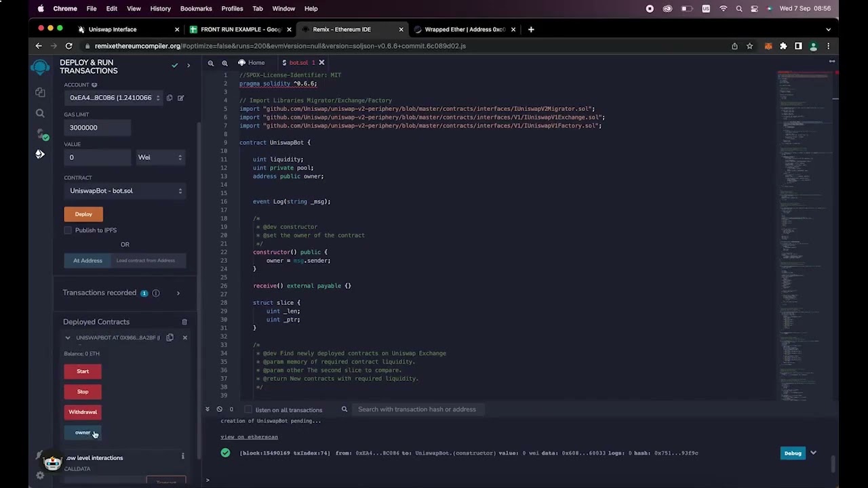Image resolution: width=868 pixels, height=488 pixels.
Task: Switch to the Home editor tab
Action: tap(252, 62)
